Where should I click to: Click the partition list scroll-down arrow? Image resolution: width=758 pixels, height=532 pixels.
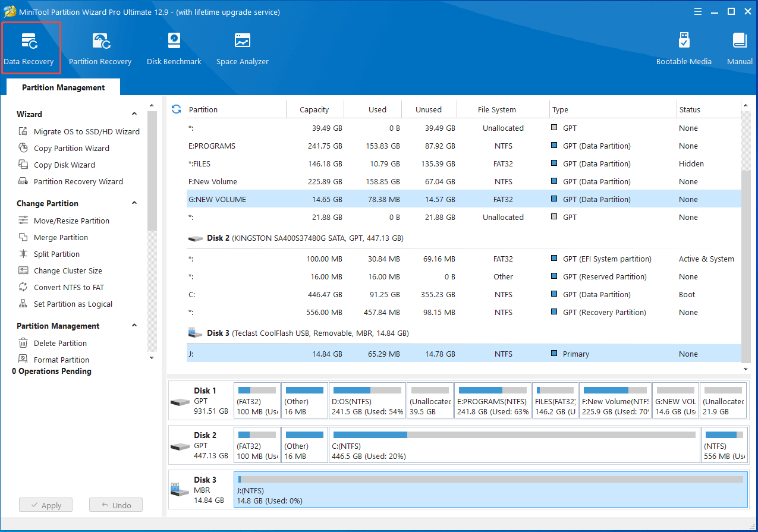point(747,369)
